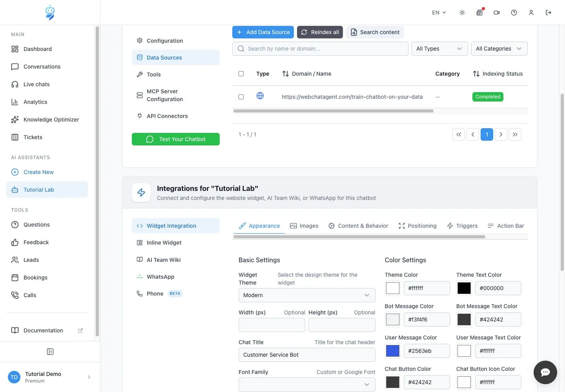Switch to the Images tab

click(x=304, y=226)
